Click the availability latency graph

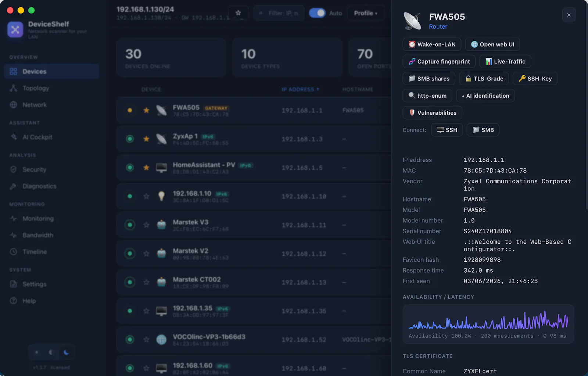tap(488, 321)
